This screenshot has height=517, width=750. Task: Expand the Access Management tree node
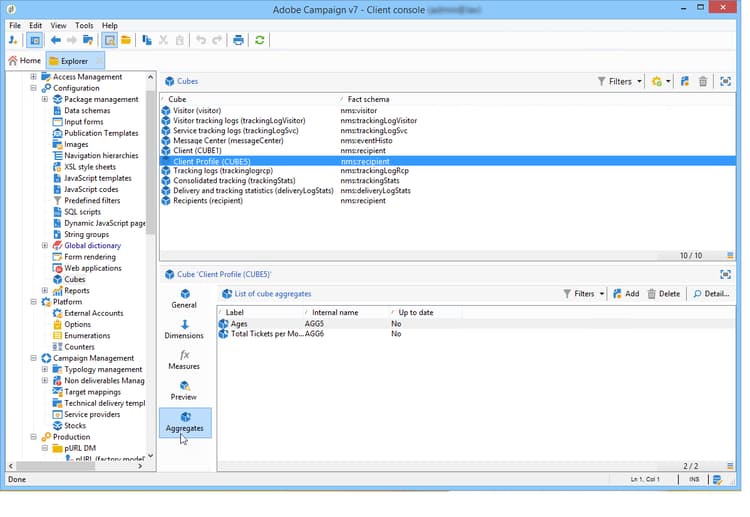click(x=33, y=77)
